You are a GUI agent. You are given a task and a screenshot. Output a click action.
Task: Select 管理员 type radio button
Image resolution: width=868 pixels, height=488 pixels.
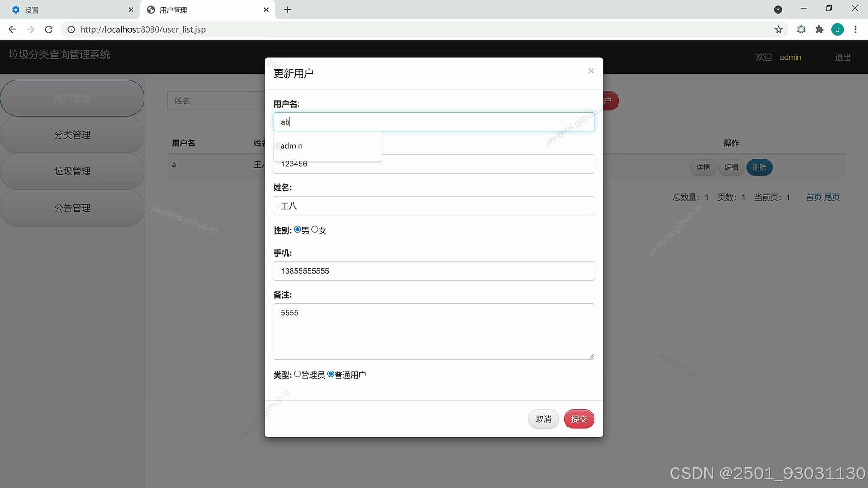297,374
